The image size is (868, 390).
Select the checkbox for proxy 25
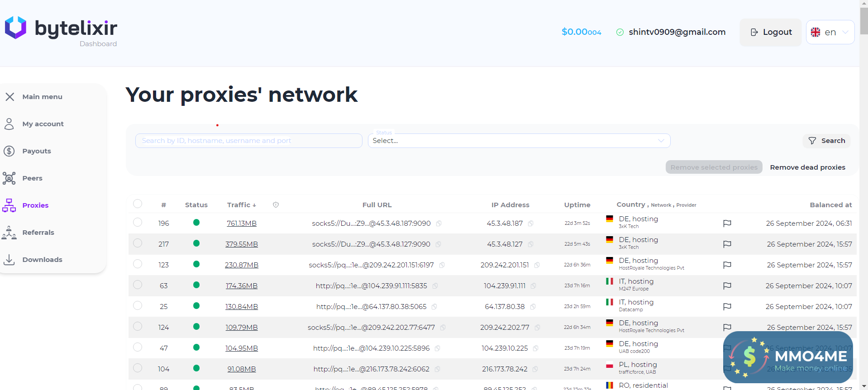(138, 305)
